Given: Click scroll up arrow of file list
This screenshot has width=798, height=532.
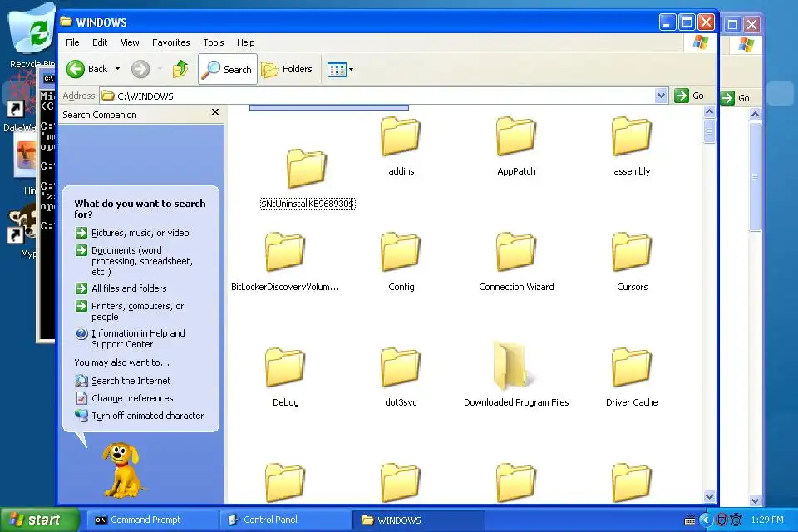Looking at the screenshot, I should 709,112.
